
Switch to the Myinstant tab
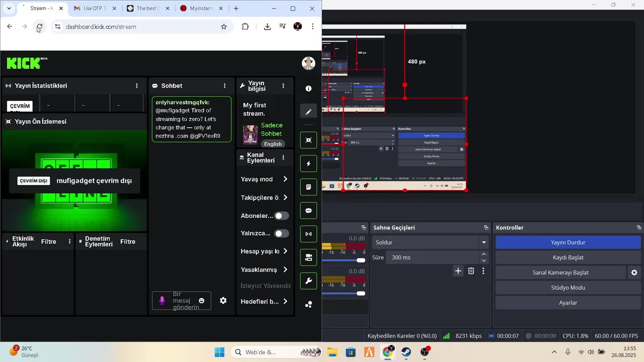(201, 9)
